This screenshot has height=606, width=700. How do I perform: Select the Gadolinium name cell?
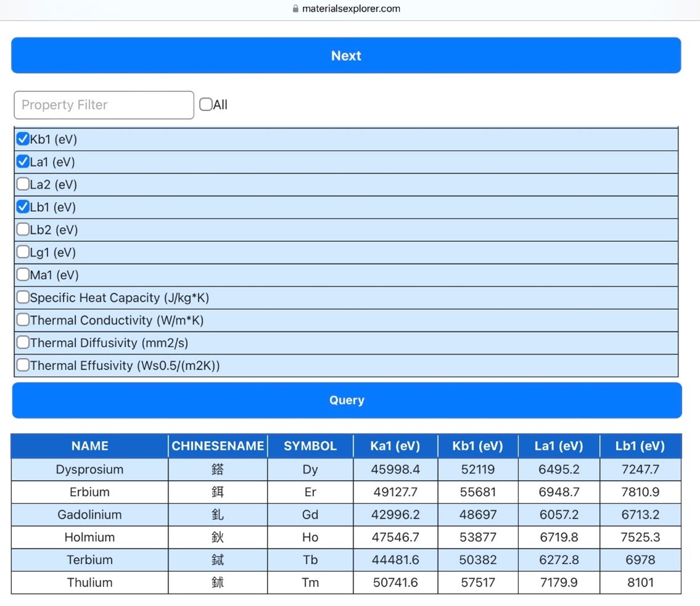tap(89, 515)
